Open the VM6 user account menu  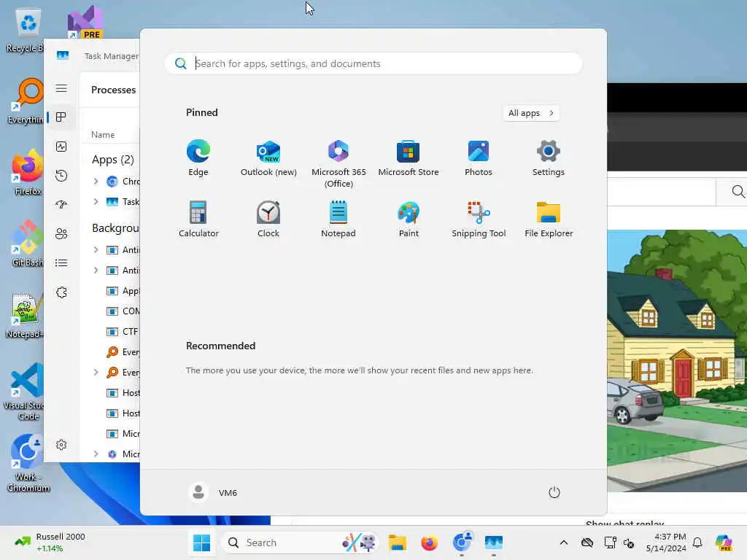point(213,492)
